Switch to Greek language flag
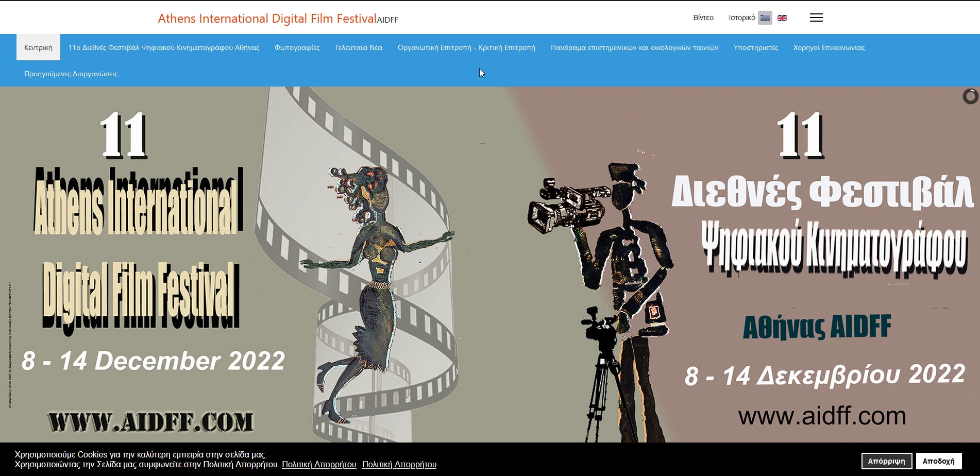 (x=765, y=18)
